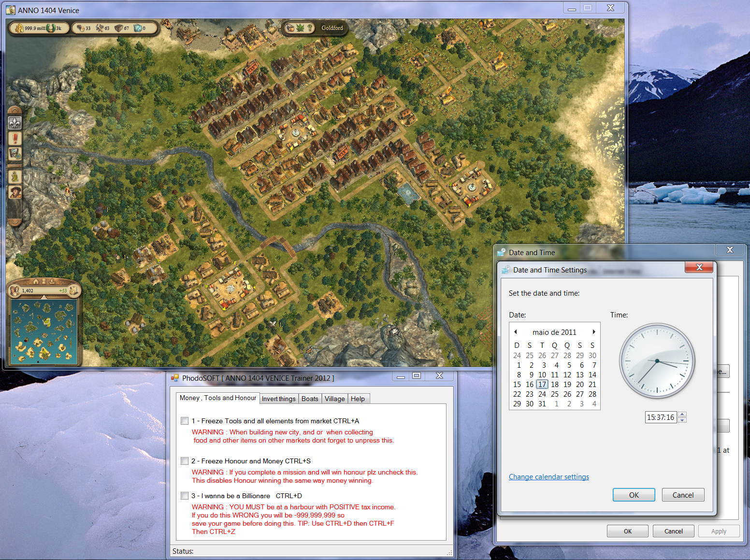Click the picture with arrow sidebar icon
This screenshot has width=750, height=560.
tap(15, 154)
